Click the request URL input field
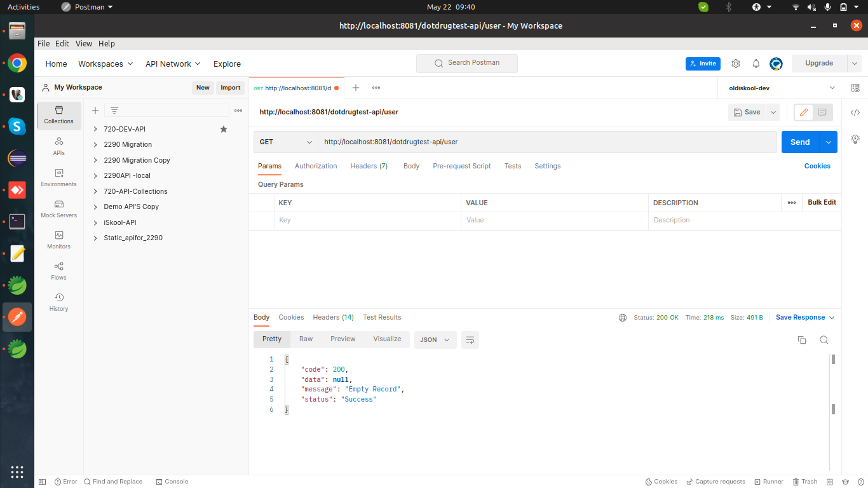 [x=546, y=142]
